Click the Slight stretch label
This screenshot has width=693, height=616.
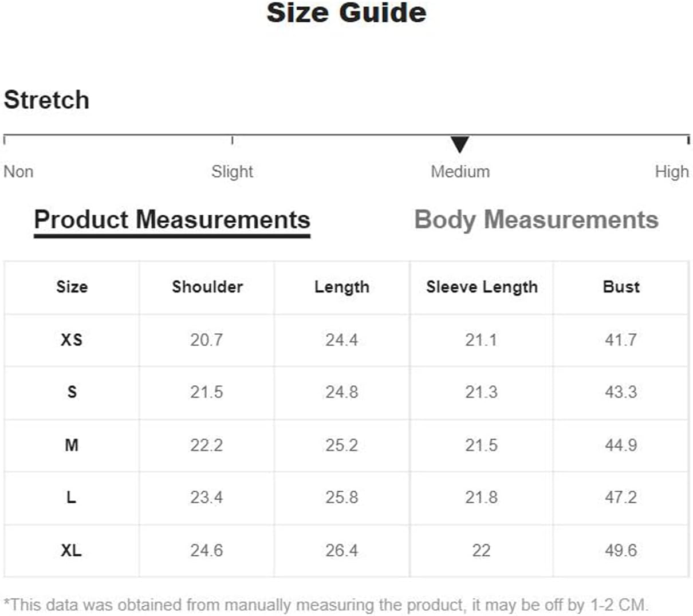tap(232, 171)
